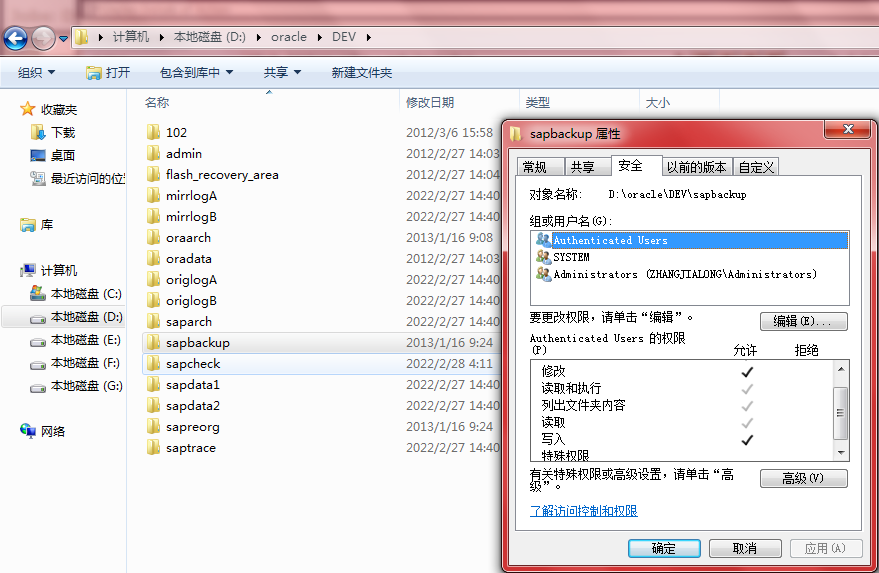The height and width of the screenshot is (573, 879).
Task: Open 本地磁盘 (C:) drive icon in sidebar
Action: point(38,293)
